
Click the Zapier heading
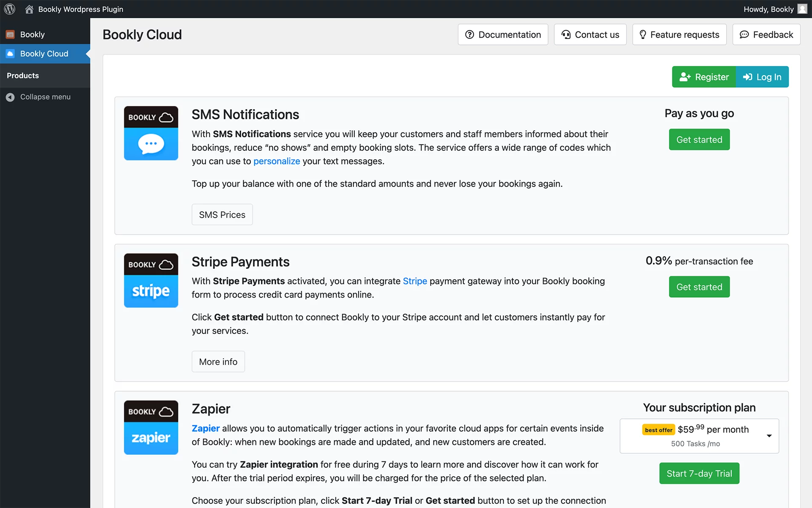(x=211, y=409)
